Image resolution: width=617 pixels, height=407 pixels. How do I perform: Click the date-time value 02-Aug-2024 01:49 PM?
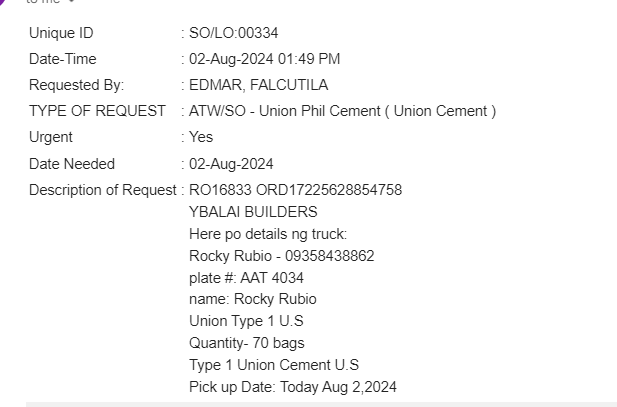click(x=264, y=59)
